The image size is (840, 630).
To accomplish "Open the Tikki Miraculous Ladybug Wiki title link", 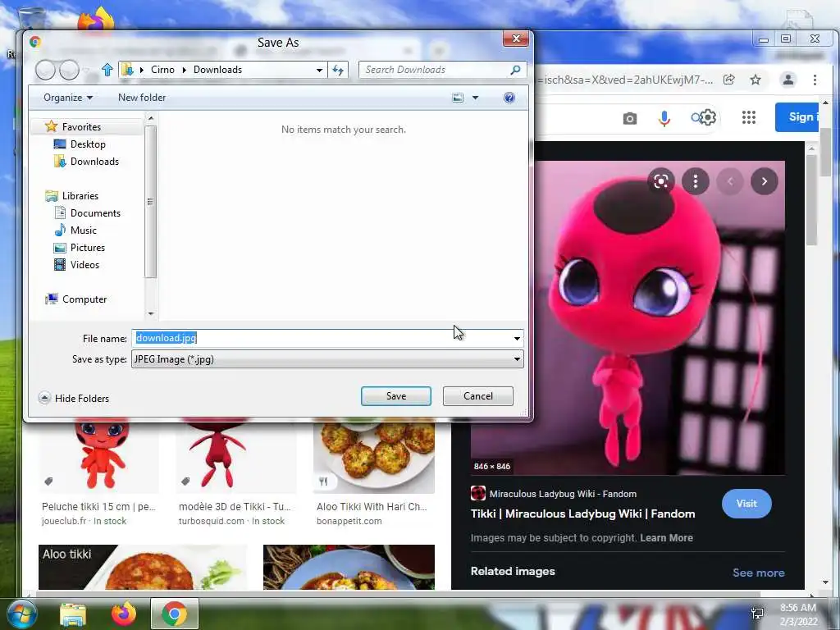I will [583, 514].
